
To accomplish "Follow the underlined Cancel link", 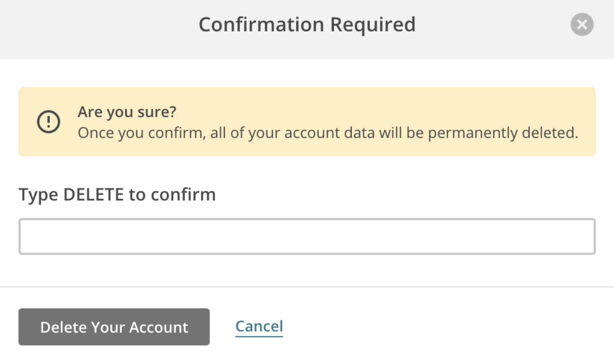I will coord(259,327).
